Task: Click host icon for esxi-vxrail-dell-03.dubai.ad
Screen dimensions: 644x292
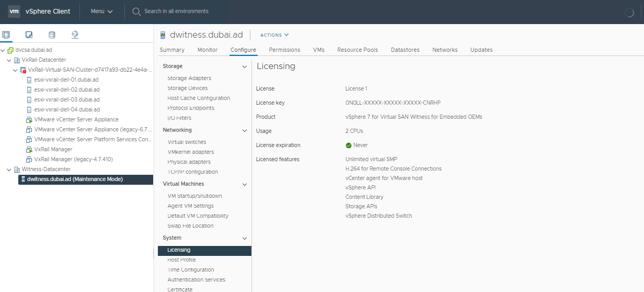Action: (x=29, y=100)
